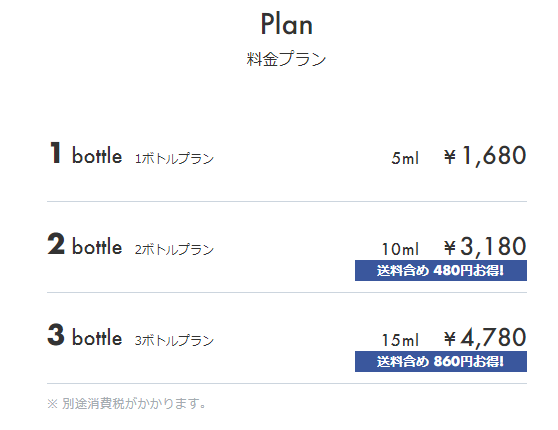Click the 2ボトルプラン text

pos(174,249)
